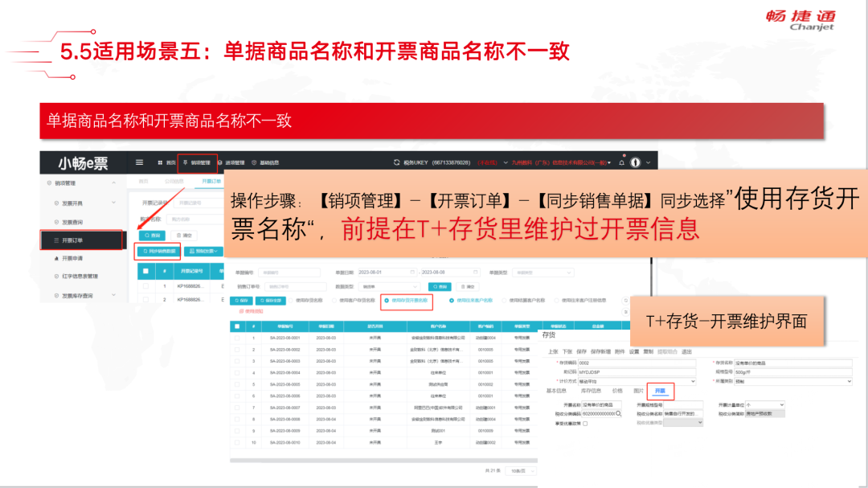
Task: Select the 使用存货名称 radio option
Action: click(x=291, y=300)
